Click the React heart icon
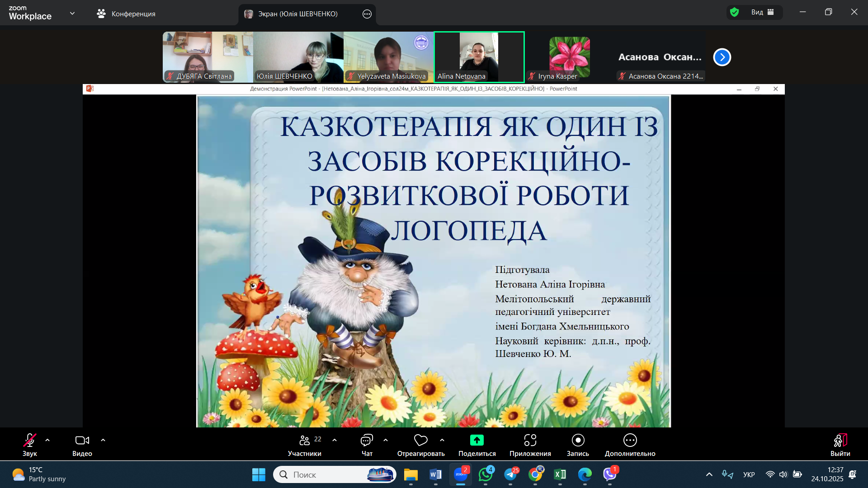The height and width of the screenshot is (488, 868). tap(420, 440)
